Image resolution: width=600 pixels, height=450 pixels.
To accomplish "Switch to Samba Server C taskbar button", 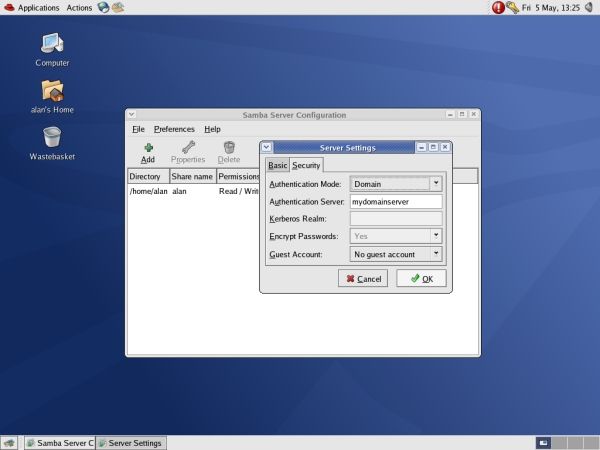I will tap(60, 443).
